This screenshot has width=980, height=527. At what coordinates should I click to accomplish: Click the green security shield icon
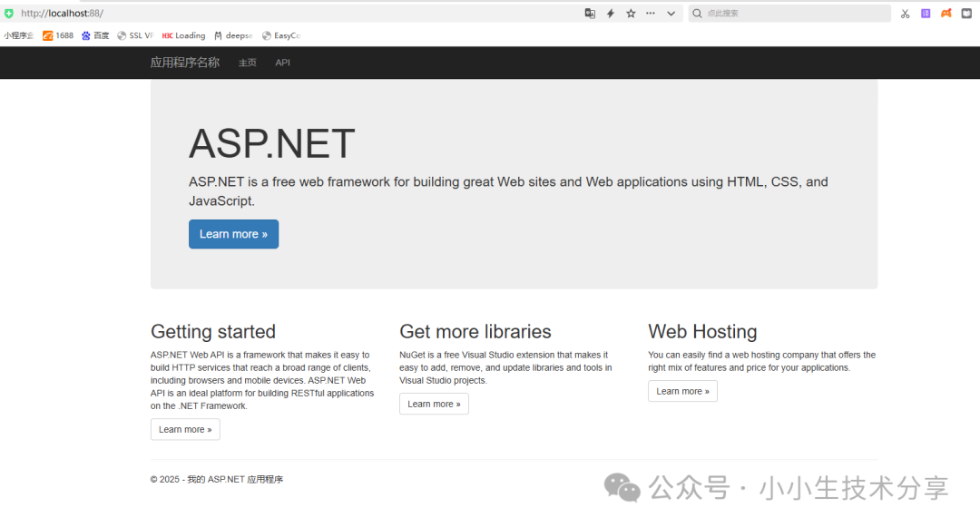9,14
